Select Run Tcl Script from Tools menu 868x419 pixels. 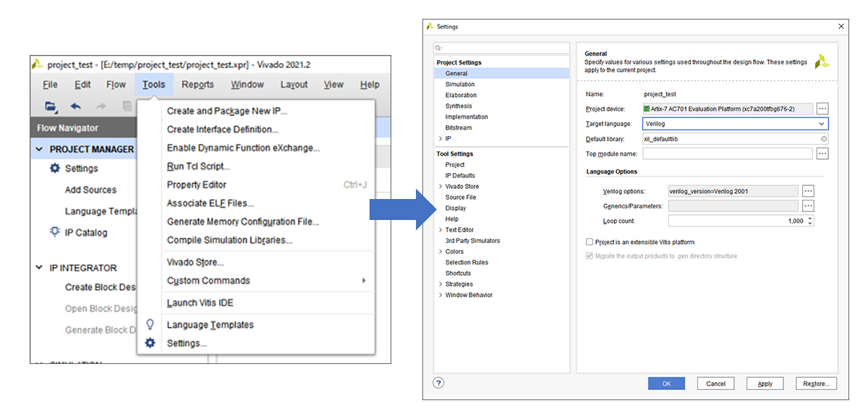click(x=198, y=166)
